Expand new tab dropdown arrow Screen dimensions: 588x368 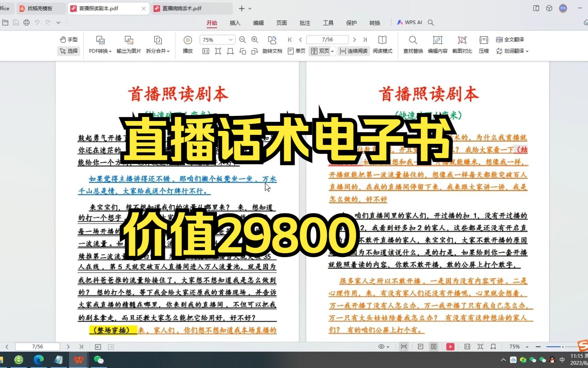[x=250, y=9]
